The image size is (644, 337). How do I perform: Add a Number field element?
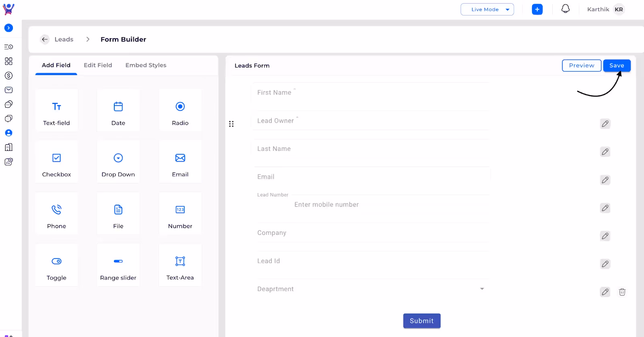pyautogui.click(x=180, y=214)
